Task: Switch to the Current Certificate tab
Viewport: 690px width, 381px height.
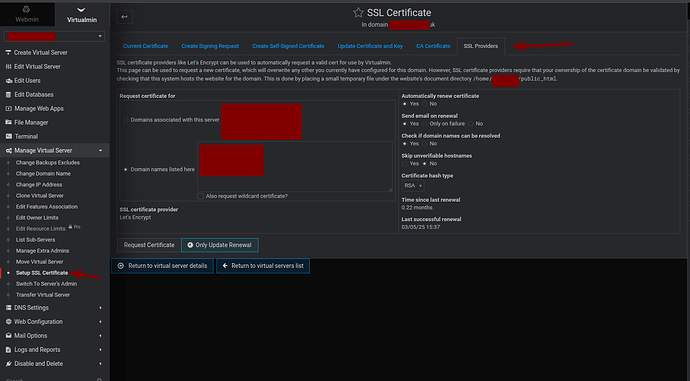Action: click(x=146, y=46)
